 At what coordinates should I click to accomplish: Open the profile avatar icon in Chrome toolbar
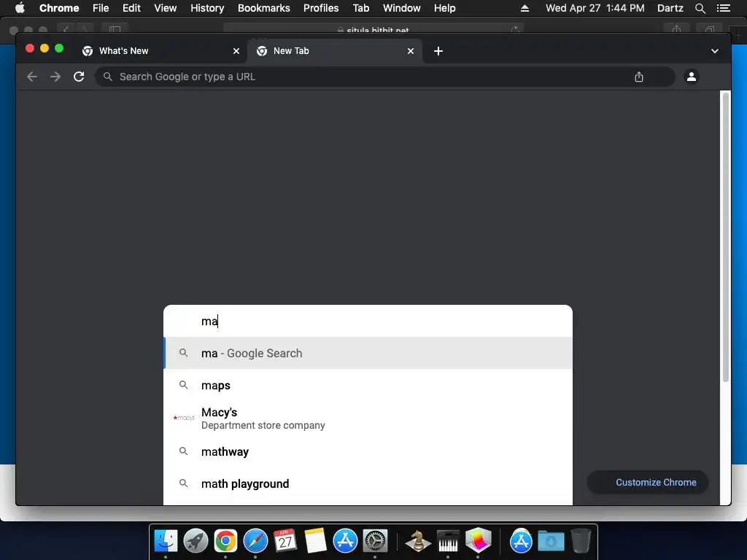(x=692, y=76)
